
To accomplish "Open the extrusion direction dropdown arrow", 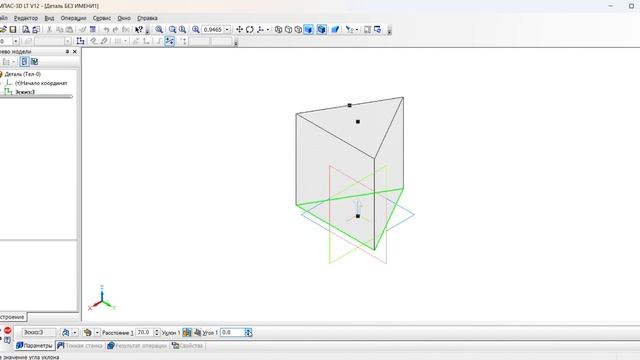I will 75,333.
